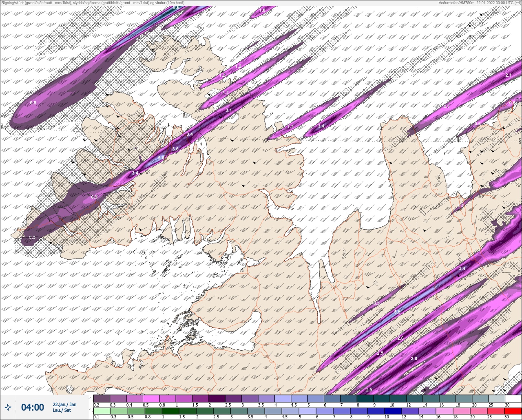Image resolution: width=522 pixels, height=420 pixels.
Task: Click the pale grey 25 swatch, top legend row
Action: (497, 398)
